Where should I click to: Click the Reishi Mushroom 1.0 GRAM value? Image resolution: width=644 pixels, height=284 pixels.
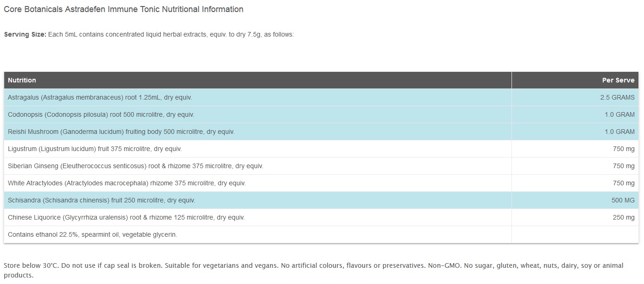pyautogui.click(x=619, y=132)
